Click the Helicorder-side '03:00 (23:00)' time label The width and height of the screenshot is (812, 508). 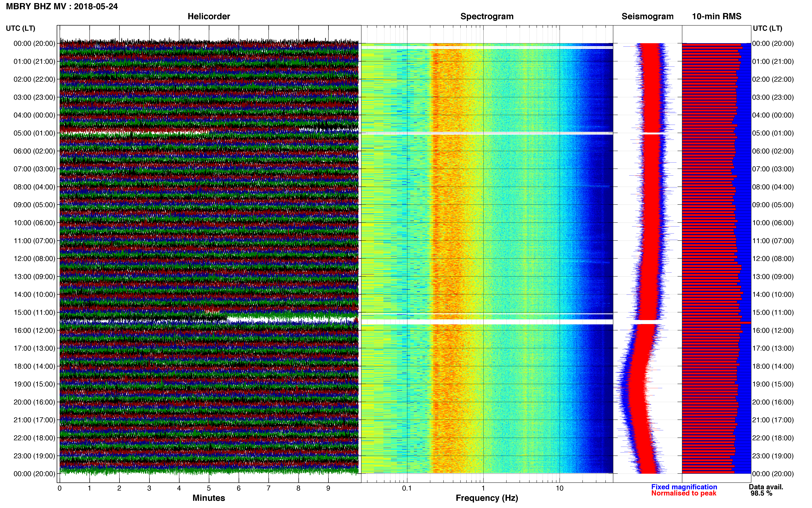tap(34, 97)
